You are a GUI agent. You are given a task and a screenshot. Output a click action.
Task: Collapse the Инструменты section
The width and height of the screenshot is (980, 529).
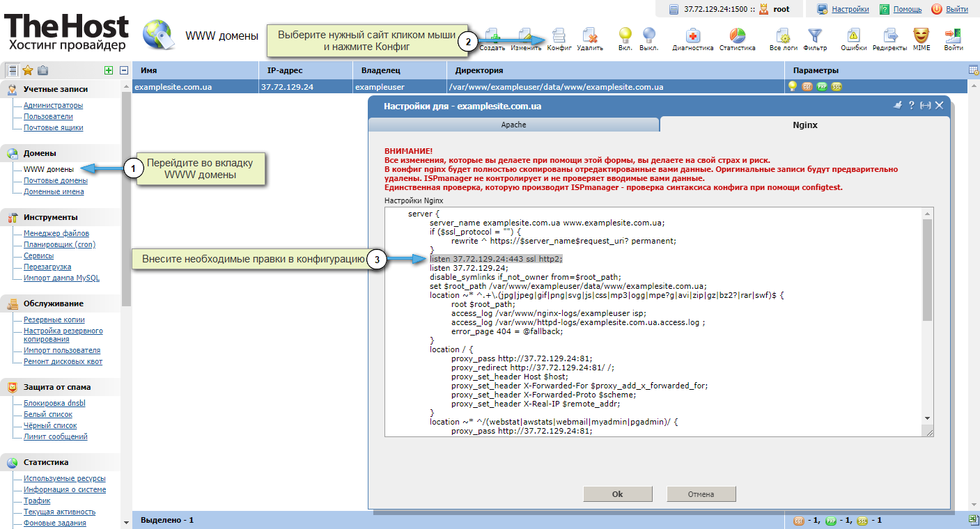(x=50, y=217)
